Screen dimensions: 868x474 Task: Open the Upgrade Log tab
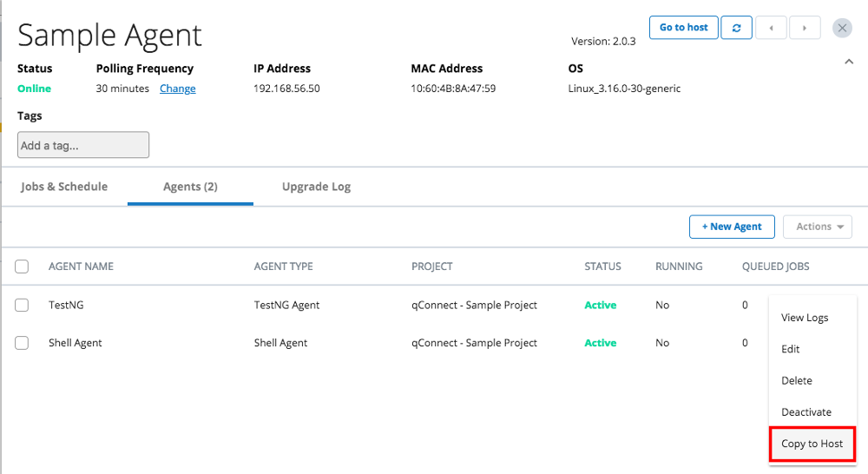316,187
